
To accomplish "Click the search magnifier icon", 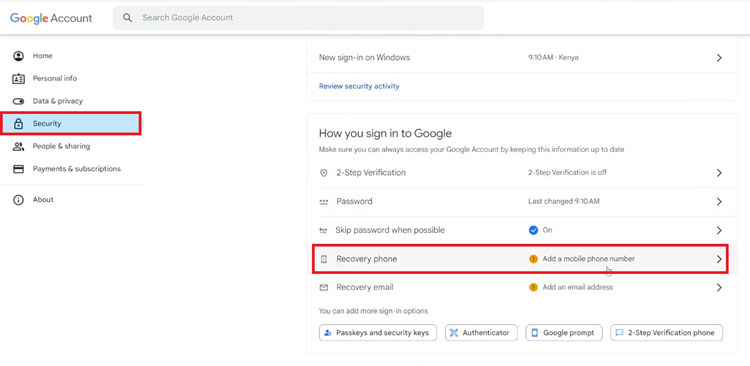I will [127, 18].
